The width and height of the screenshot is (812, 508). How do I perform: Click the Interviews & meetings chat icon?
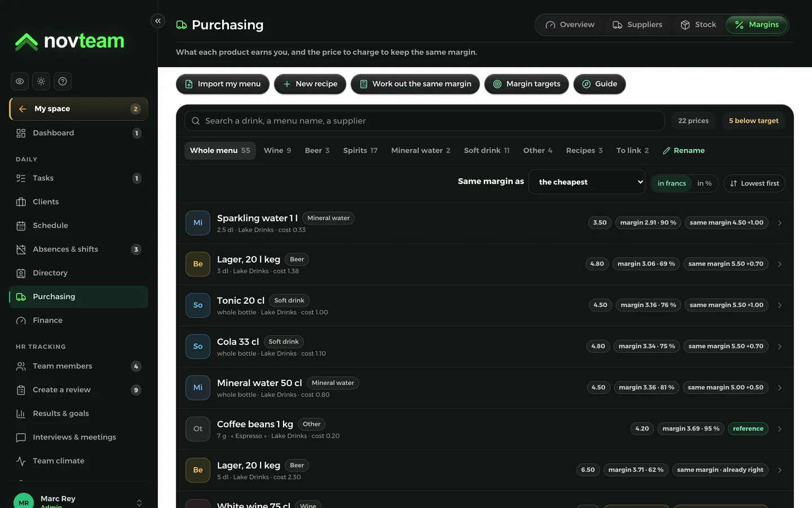(21, 437)
